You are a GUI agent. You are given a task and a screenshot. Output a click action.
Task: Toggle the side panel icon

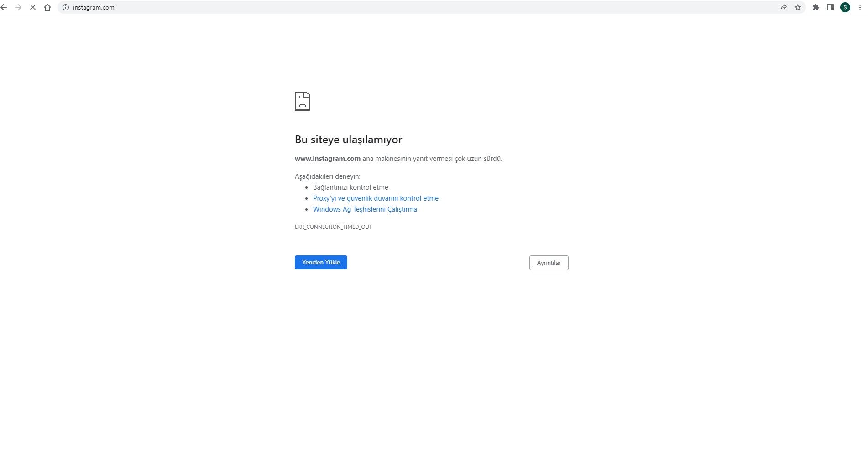pos(831,7)
